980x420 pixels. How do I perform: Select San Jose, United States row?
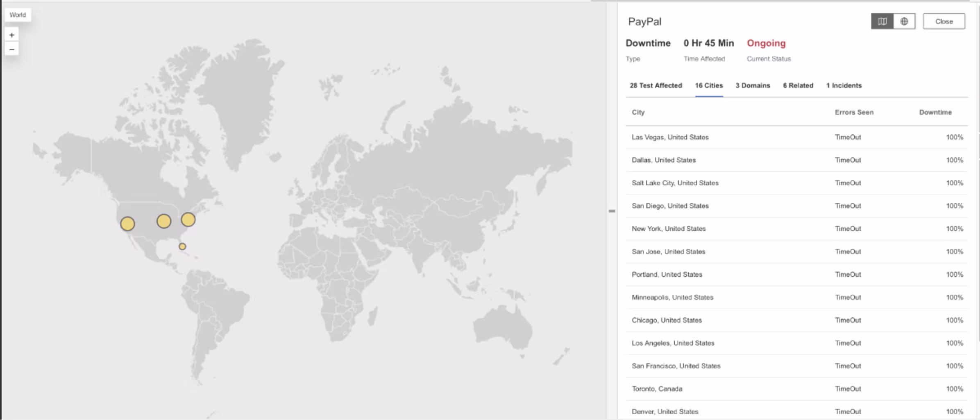[x=797, y=252]
